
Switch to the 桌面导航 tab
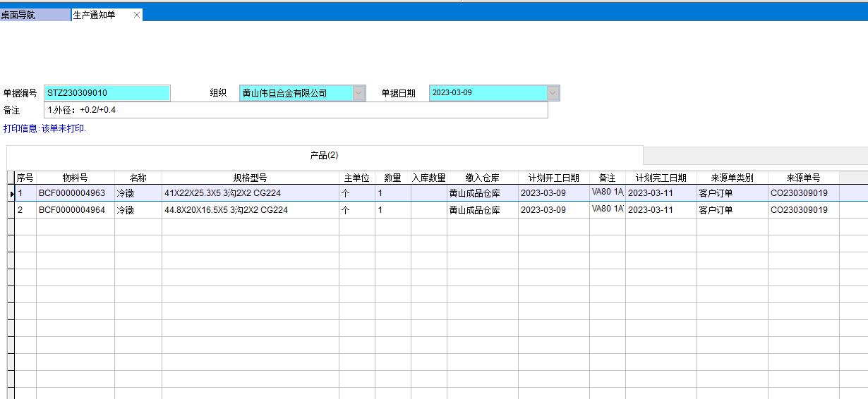pyautogui.click(x=35, y=15)
